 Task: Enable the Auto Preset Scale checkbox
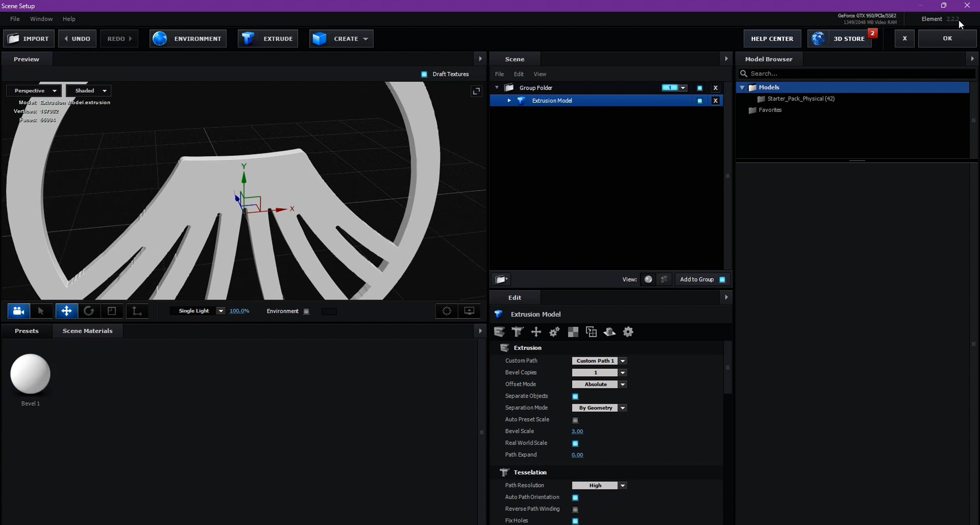pyautogui.click(x=575, y=420)
